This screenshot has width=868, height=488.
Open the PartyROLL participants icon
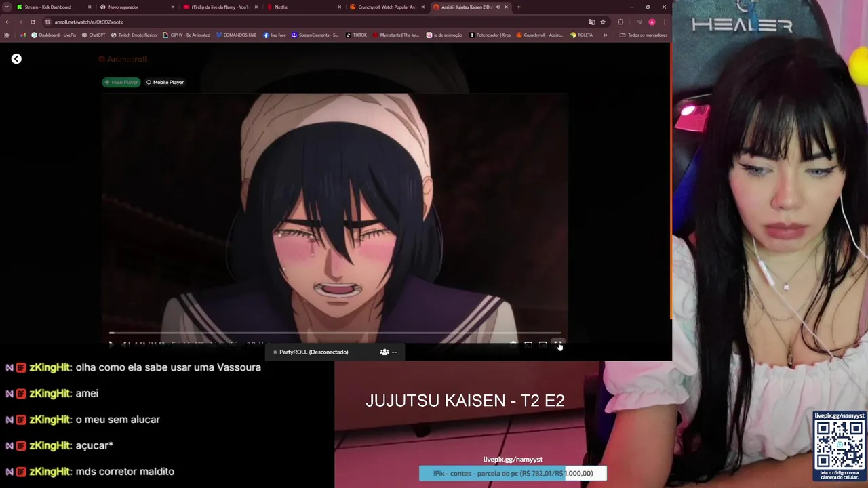pyautogui.click(x=384, y=352)
